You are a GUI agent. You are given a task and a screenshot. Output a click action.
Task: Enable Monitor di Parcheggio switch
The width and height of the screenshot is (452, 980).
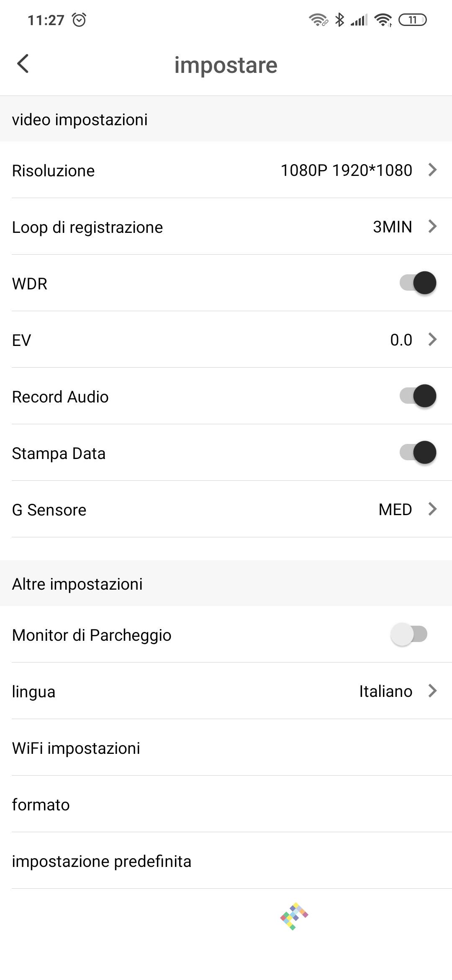(x=409, y=634)
